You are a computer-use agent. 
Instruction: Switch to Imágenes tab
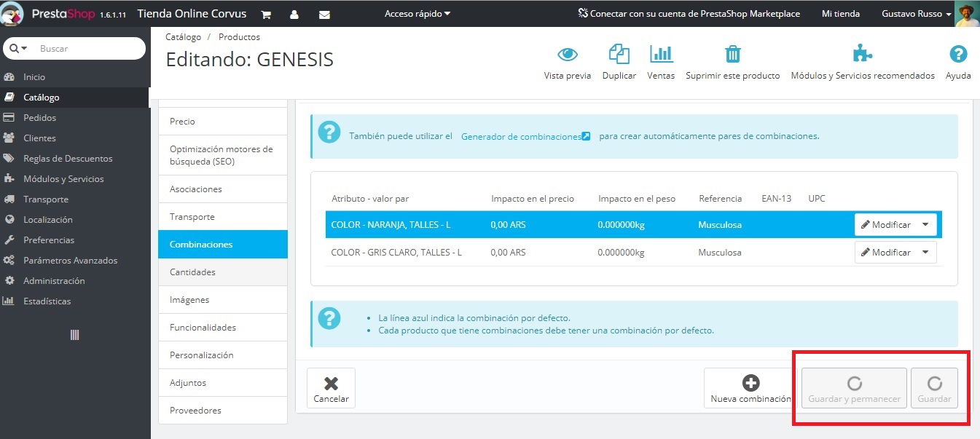pyautogui.click(x=223, y=300)
